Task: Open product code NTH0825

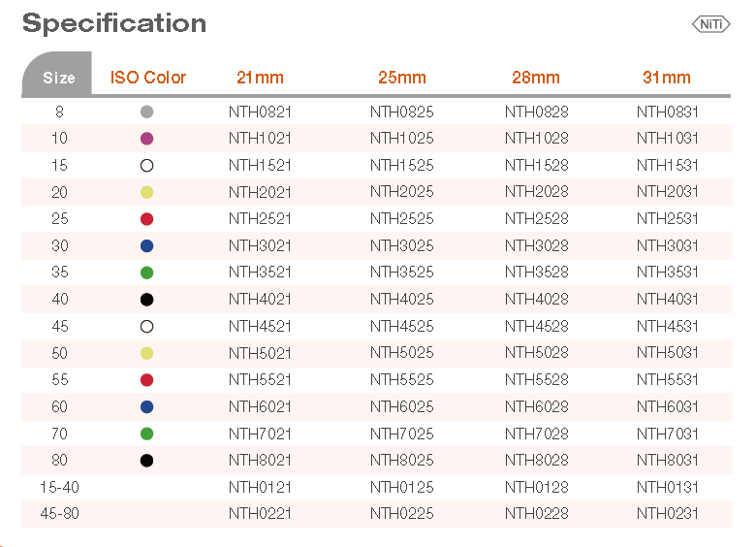Action: pos(402,112)
